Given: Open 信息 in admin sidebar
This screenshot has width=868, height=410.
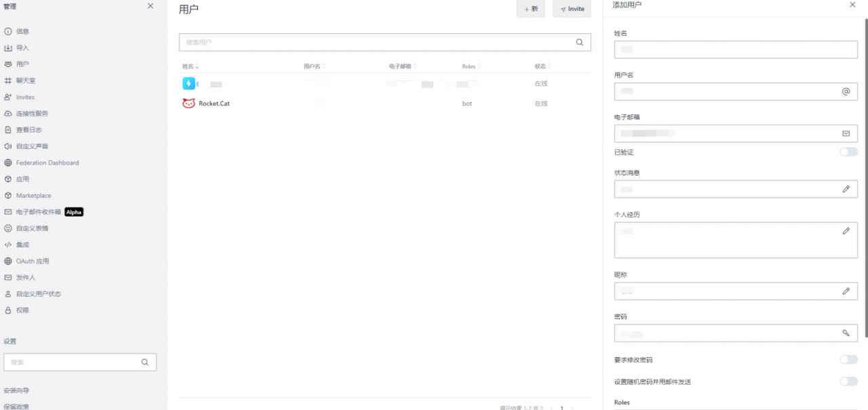Looking at the screenshot, I should pyautogui.click(x=22, y=31).
